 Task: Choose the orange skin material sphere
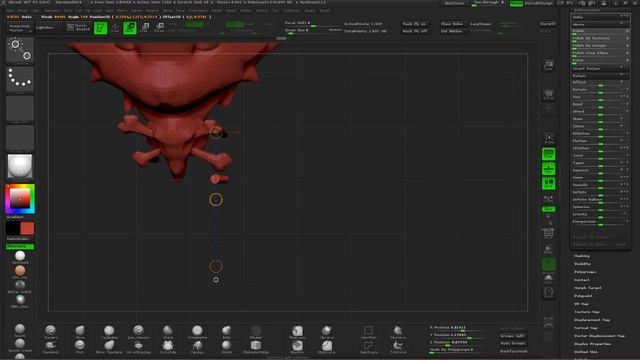click(20, 271)
